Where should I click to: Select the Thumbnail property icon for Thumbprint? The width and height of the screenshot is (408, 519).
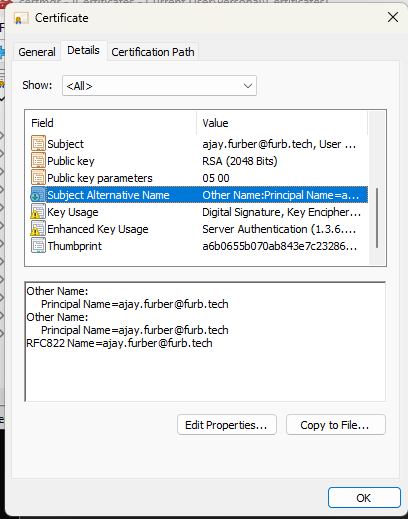coord(38,246)
